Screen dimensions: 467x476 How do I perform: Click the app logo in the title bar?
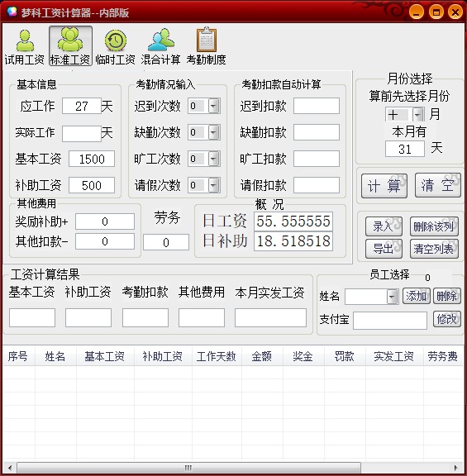coord(12,12)
